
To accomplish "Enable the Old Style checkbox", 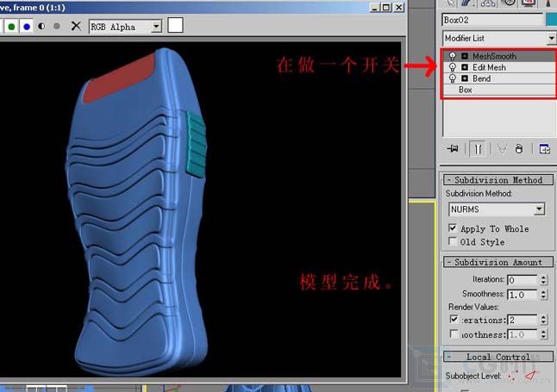I will [453, 241].
